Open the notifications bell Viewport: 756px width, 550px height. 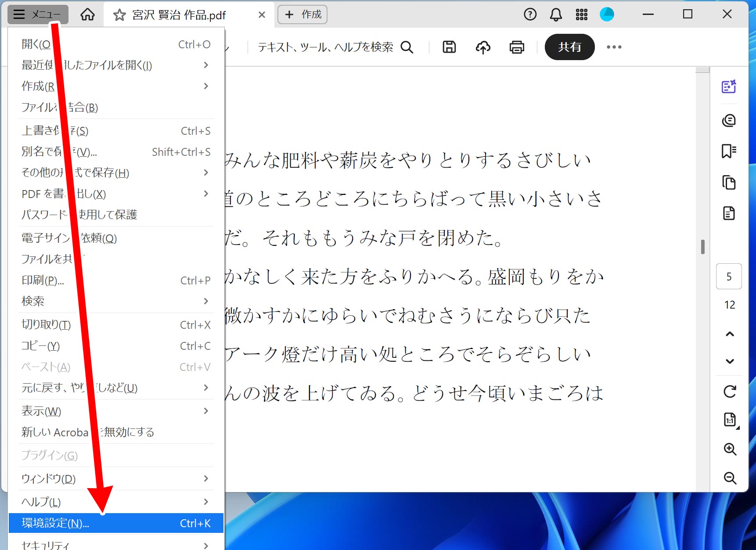coord(555,14)
